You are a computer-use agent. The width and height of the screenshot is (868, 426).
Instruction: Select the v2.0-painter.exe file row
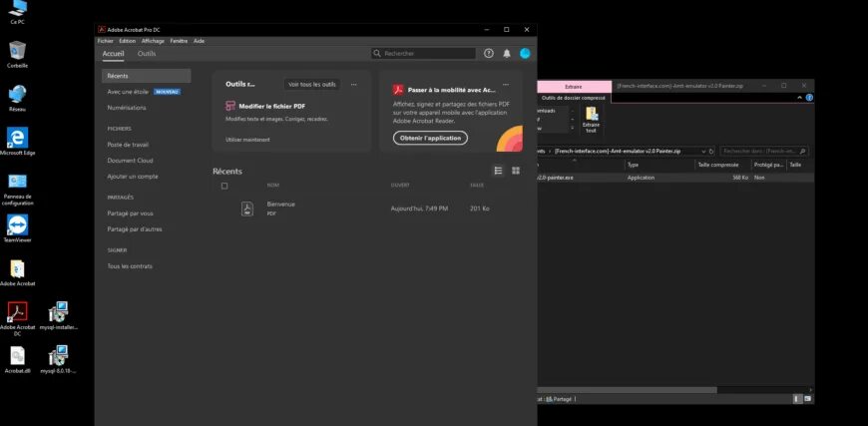(x=675, y=178)
